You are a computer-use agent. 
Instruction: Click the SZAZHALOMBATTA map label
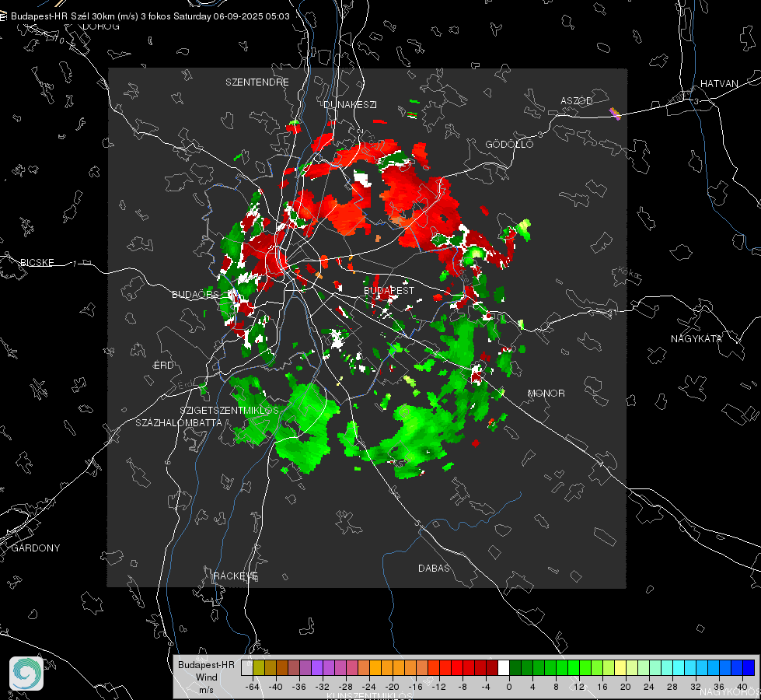coord(179,422)
